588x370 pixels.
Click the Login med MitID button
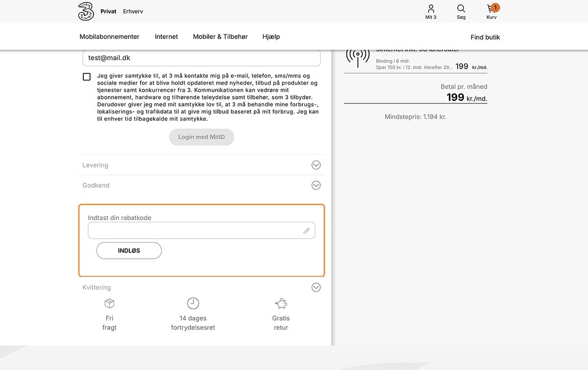201,137
